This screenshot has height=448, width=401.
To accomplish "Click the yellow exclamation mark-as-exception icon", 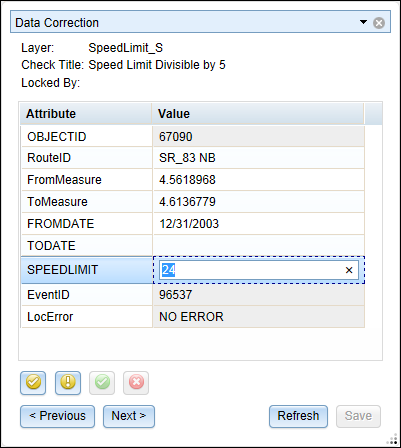I will tap(68, 383).
